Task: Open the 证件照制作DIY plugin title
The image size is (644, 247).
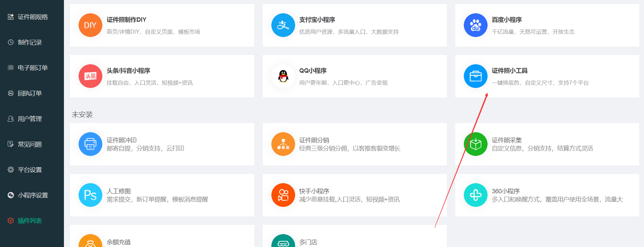Action: pyautogui.click(x=126, y=20)
